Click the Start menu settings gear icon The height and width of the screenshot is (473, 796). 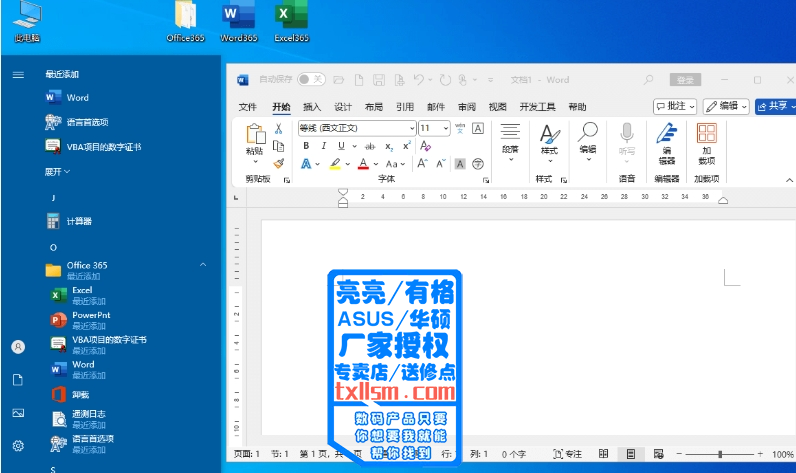click(x=18, y=446)
